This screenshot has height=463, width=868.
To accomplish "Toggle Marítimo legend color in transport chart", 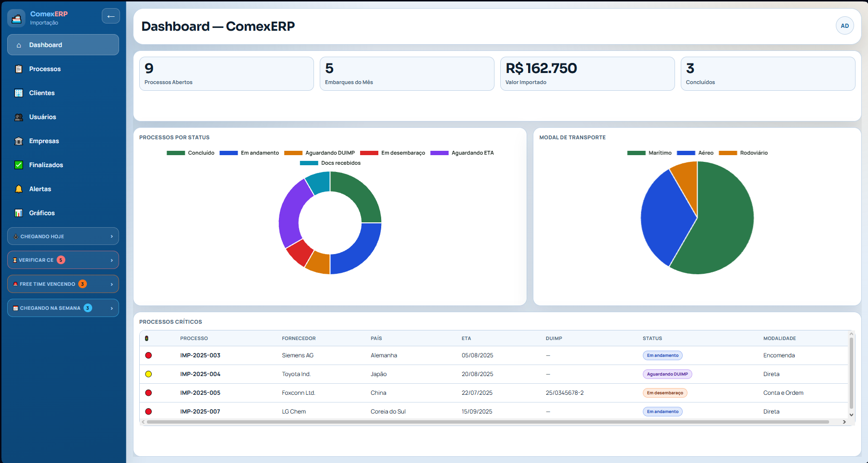I will pyautogui.click(x=636, y=153).
